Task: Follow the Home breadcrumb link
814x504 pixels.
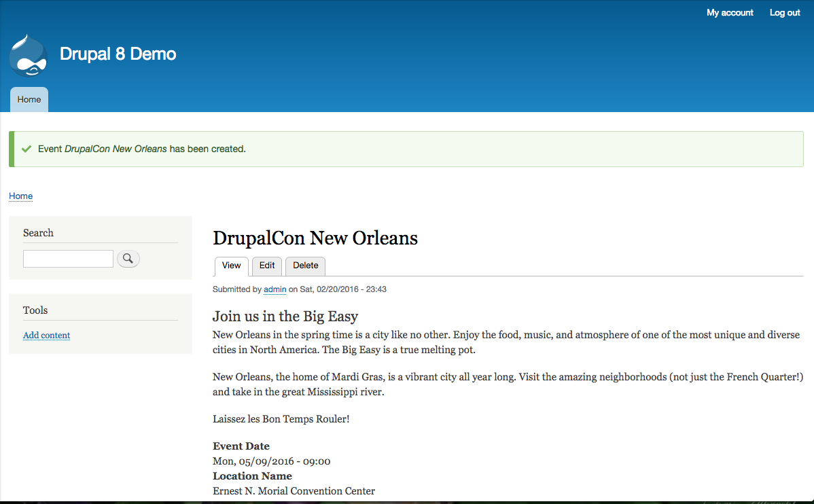Action: pyautogui.click(x=21, y=196)
